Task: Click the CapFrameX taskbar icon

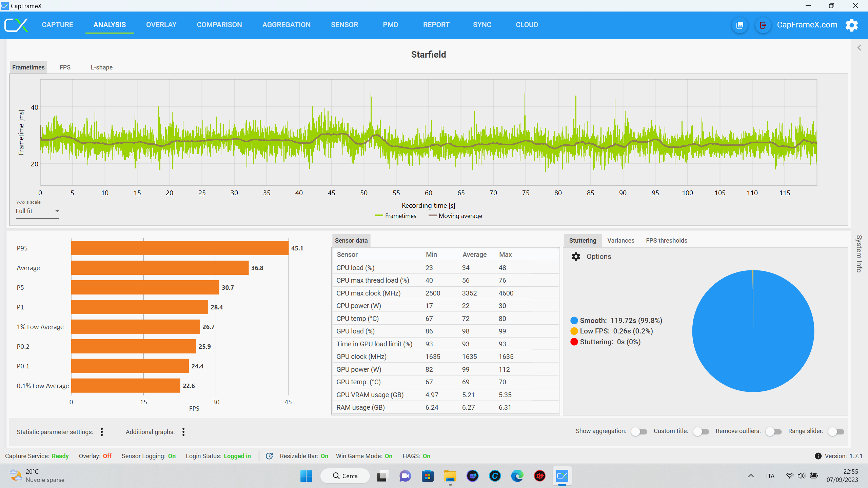Action: point(562,476)
